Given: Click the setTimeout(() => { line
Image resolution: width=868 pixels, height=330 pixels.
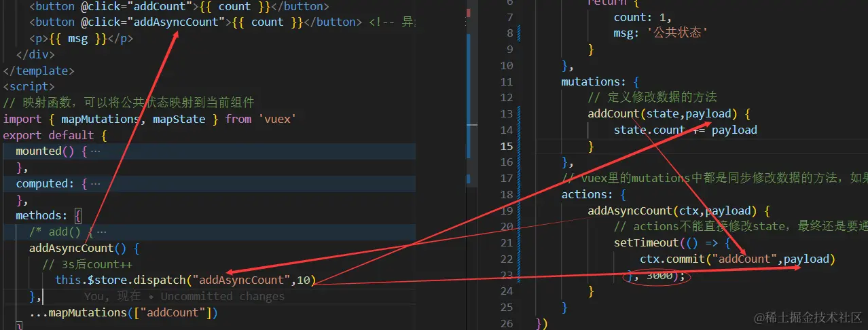Looking at the screenshot, I should (x=672, y=242).
